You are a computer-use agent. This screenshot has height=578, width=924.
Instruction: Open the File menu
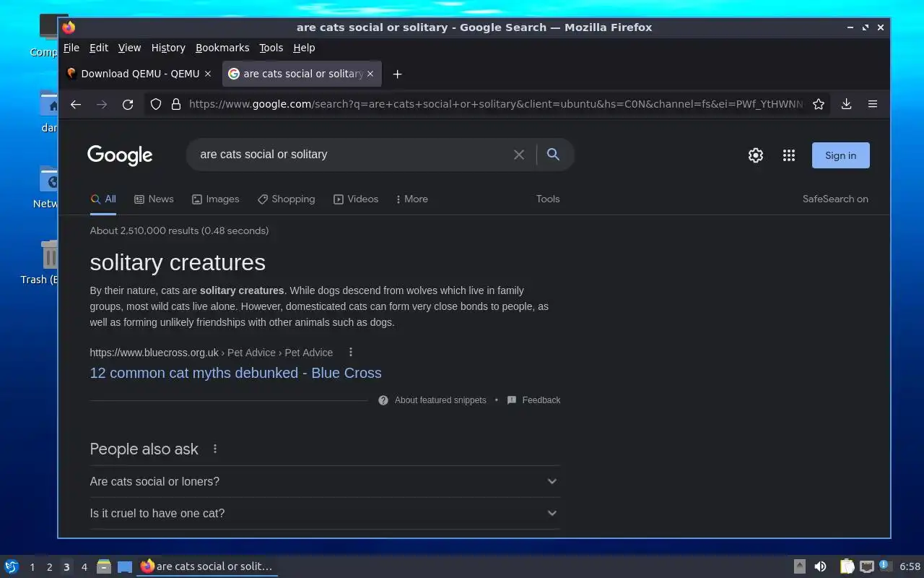[x=71, y=48]
